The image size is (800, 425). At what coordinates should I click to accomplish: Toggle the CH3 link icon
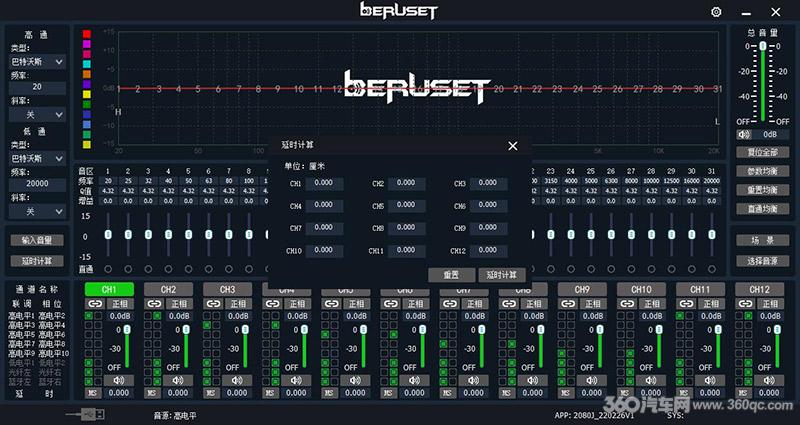pos(213,304)
